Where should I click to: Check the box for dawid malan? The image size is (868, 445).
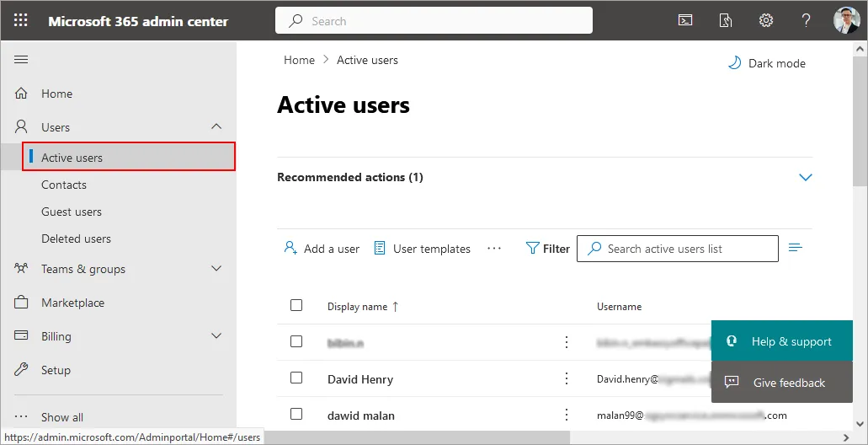(296, 414)
